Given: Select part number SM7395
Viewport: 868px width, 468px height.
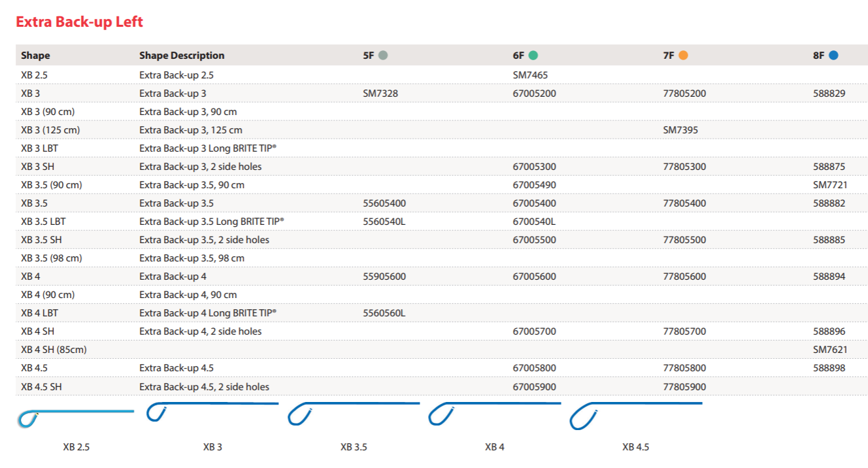Looking at the screenshot, I should (x=680, y=130).
